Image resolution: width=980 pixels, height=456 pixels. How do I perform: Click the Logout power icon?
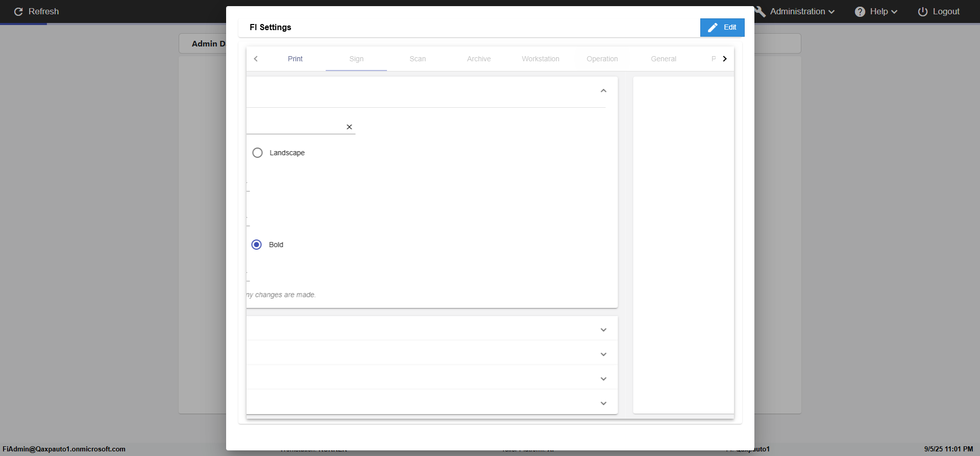tap(923, 12)
